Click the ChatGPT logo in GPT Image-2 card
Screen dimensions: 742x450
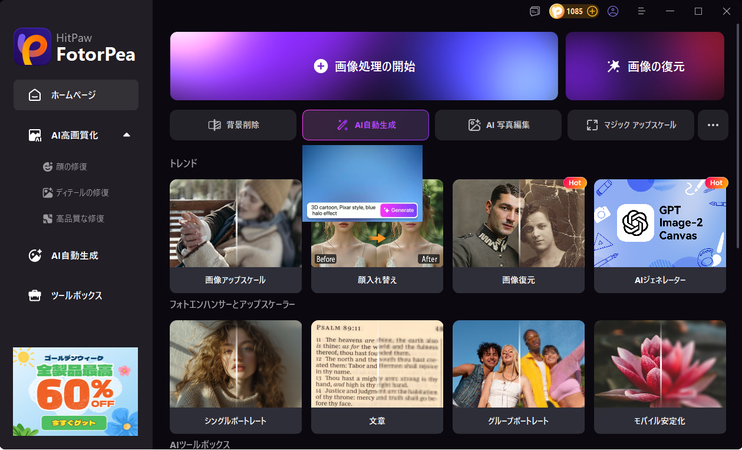pos(635,222)
